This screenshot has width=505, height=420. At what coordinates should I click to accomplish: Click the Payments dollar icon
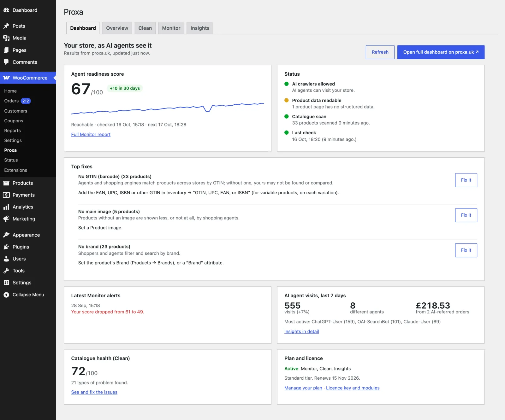pos(6,195)
